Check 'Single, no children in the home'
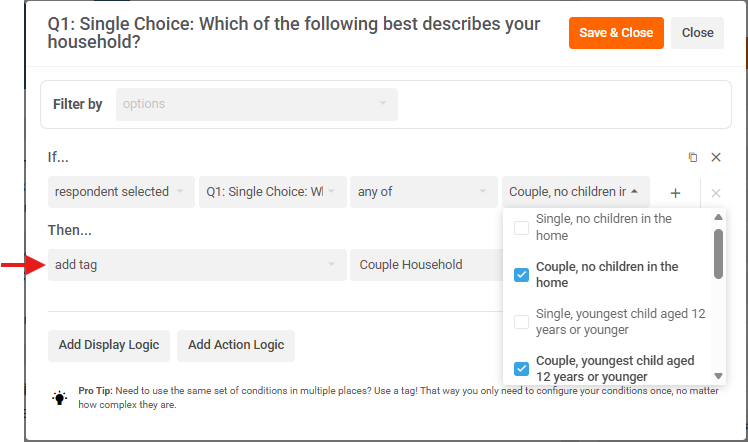748x442 pixels. [x=521, y=227]
